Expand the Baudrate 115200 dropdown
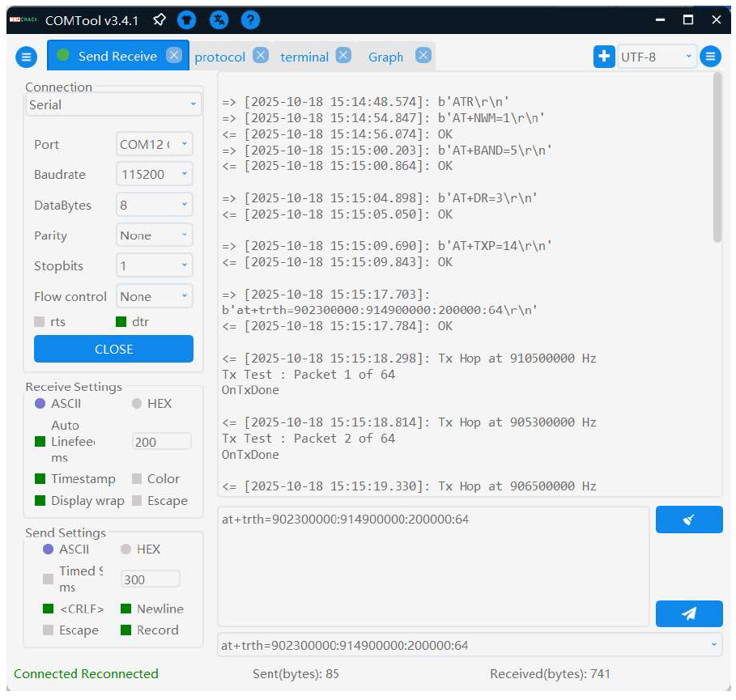Image resolution: width=736 pixels, height=700 pixels. (x=155, y=175)
